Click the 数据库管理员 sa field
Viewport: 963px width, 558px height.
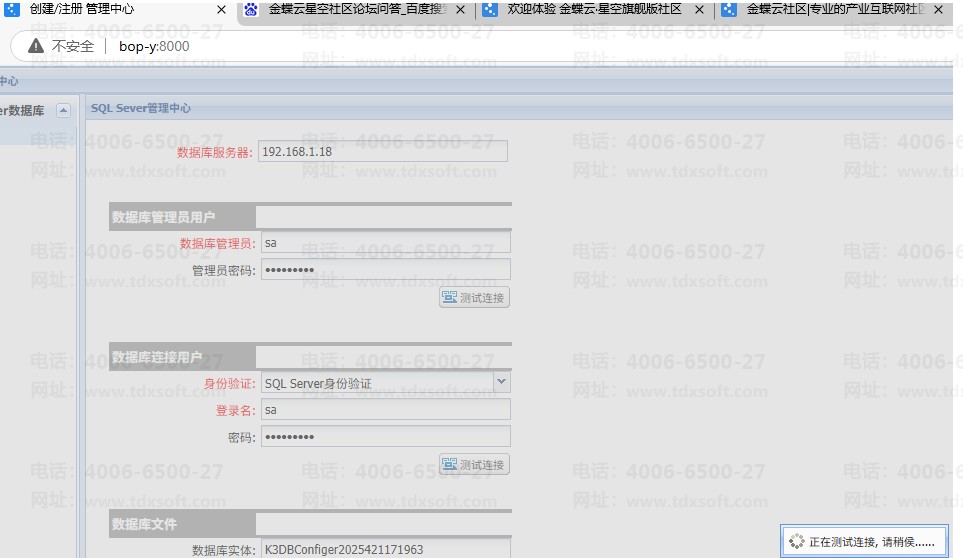[386, 242]
